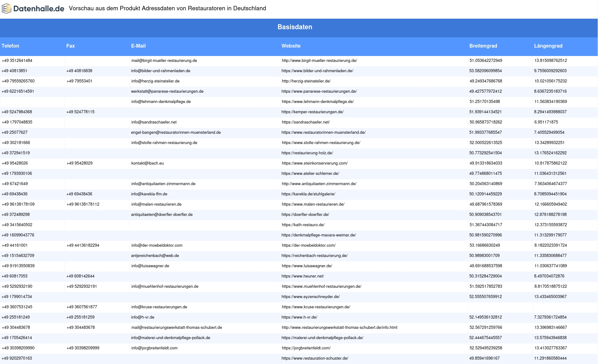
Task: Click website https://denkmalpflege-maxara-weimar.de/
Action: tap(319, 235)
